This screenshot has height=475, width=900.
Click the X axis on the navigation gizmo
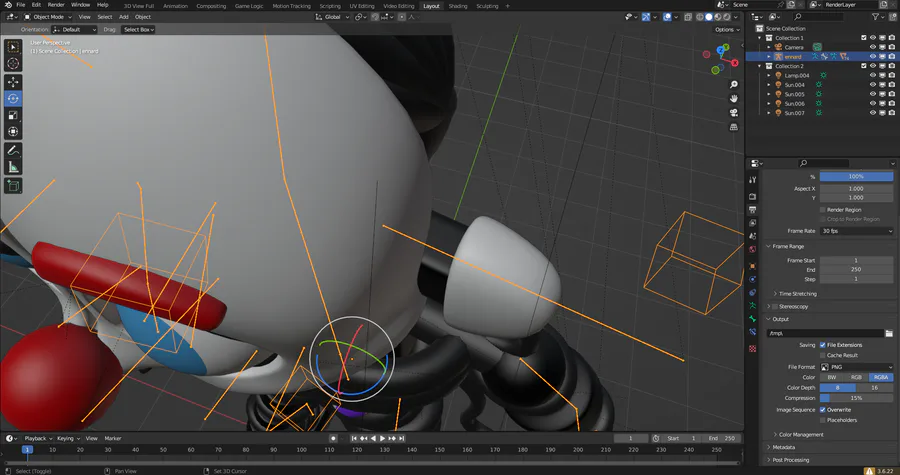point(734,63)
